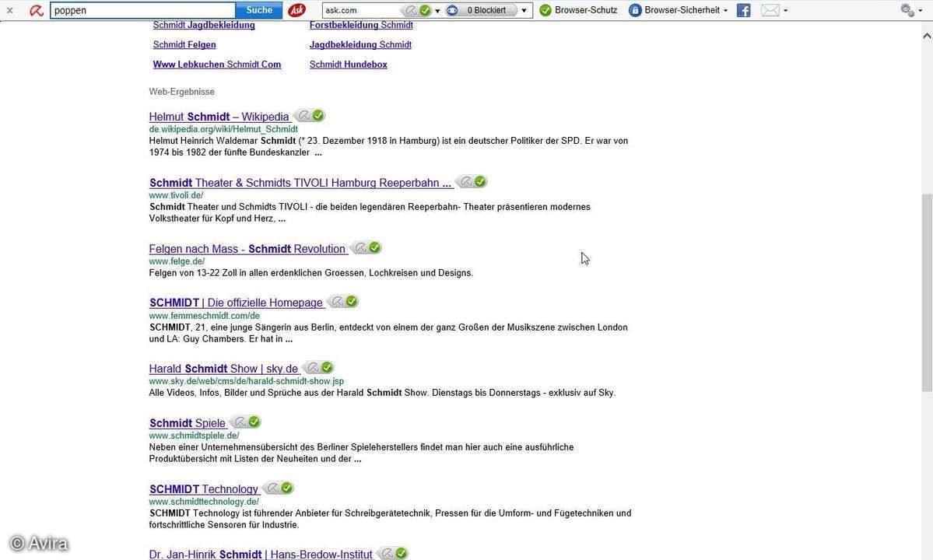Click the Browser-Sicherheit lock icon
Viewport: 933px width, 560px height.
pos(635,10)
